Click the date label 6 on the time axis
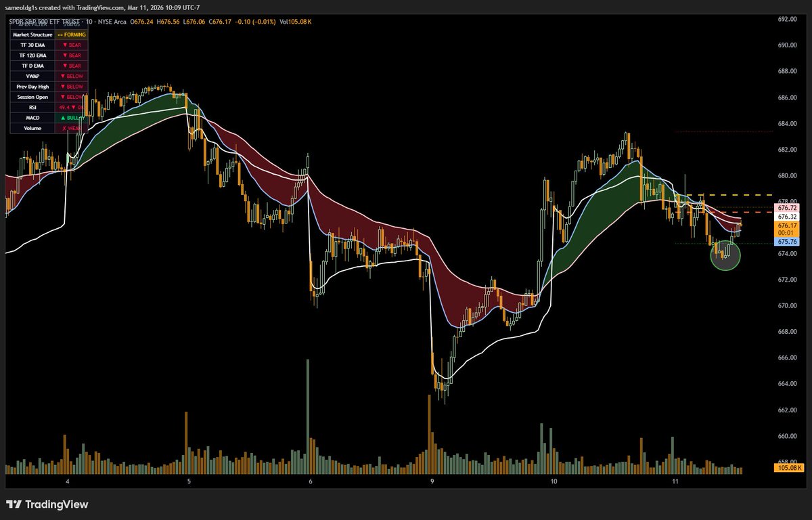 click(x=310, y=481)
